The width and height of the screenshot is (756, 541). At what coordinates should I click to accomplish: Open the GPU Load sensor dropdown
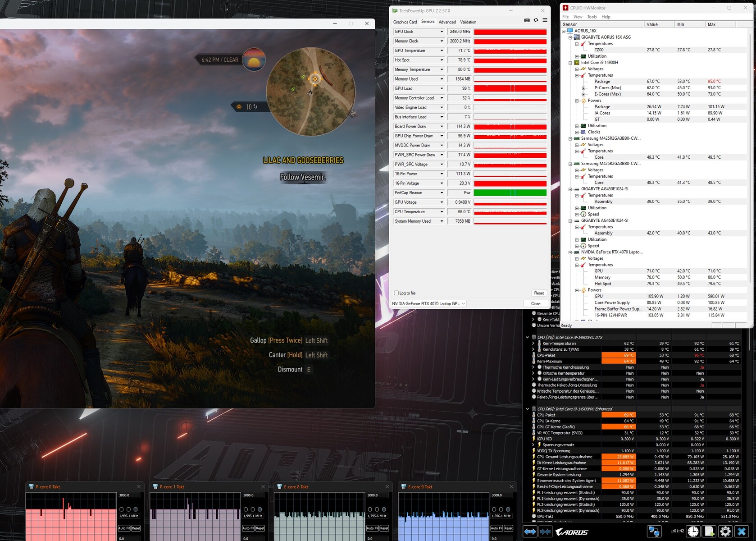pos(442,88)
